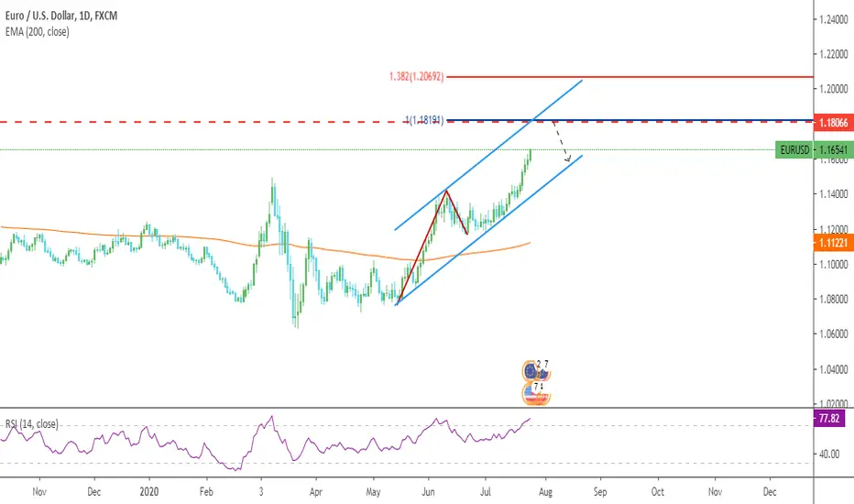
Task: Click the 1.14000 price scale label
Action: pos(834,194)
